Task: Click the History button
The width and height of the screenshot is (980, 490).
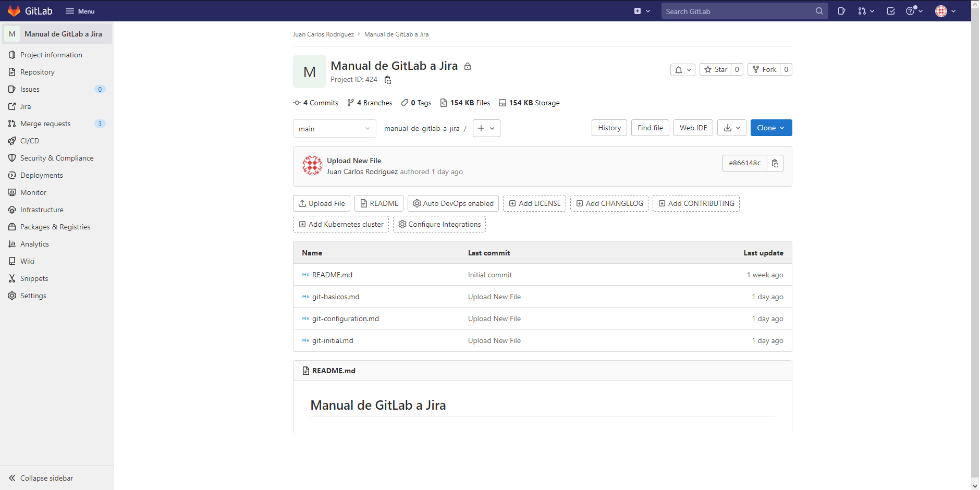Action: 609,128
